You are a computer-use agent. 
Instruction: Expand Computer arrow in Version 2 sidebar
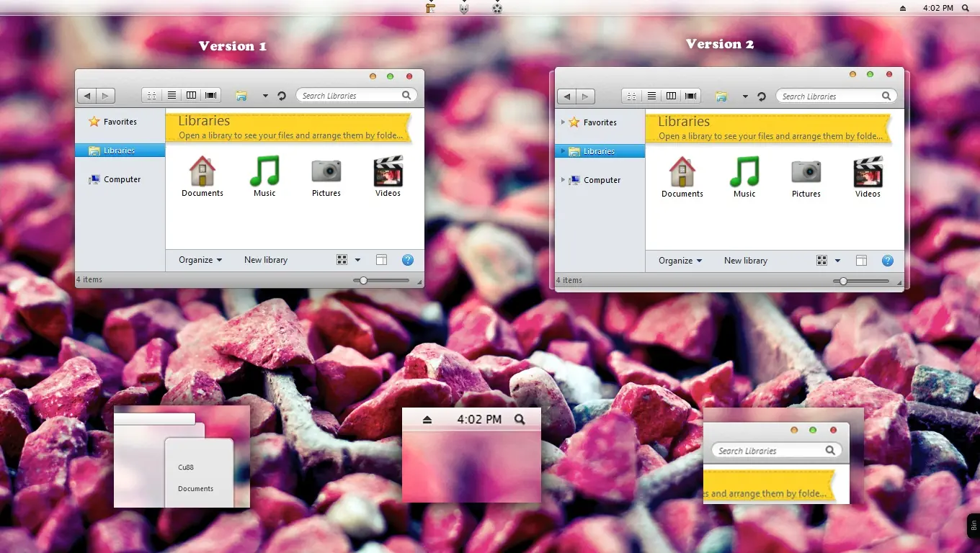click(563, 180)
